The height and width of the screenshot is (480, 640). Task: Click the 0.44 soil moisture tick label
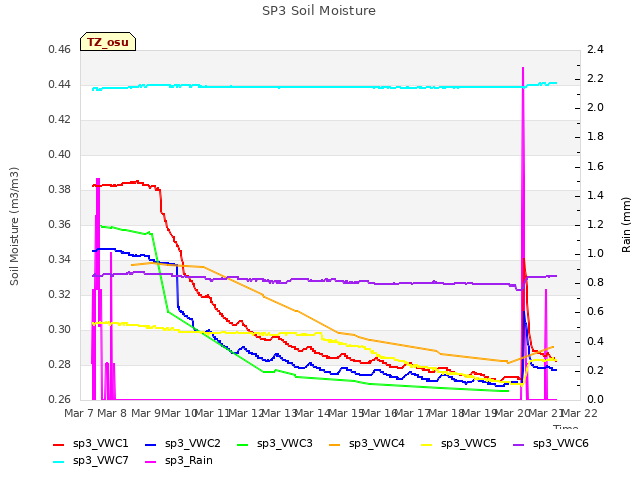tap(60, 84)
